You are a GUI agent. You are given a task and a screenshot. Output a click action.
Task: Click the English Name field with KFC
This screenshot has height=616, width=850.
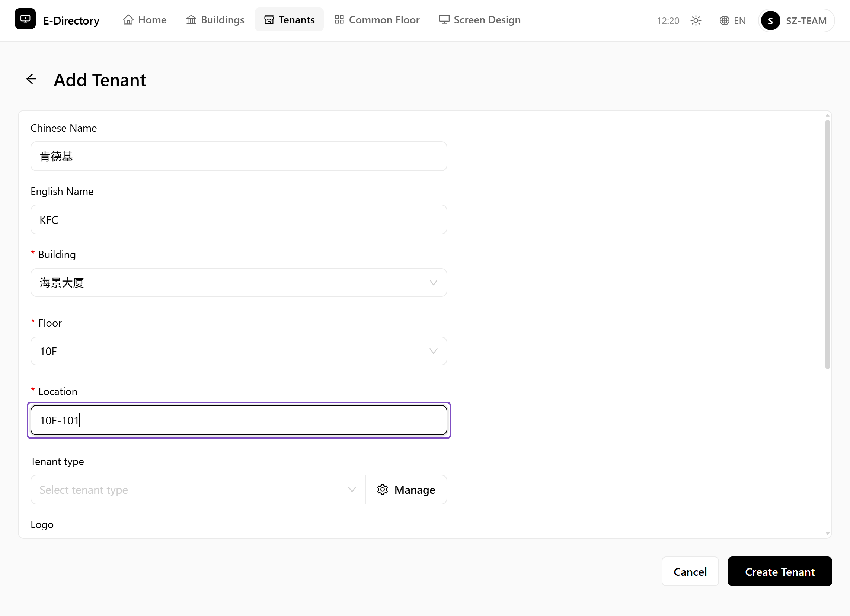(x=239, y=219)
